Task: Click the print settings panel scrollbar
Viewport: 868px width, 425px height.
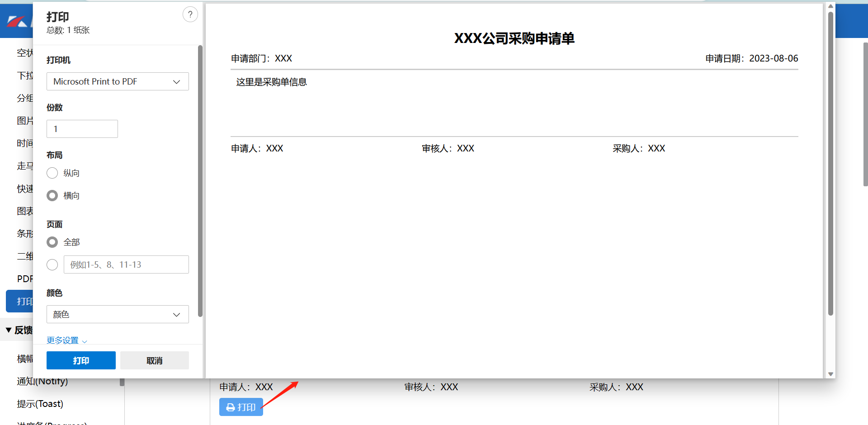Action: (200, 181)
